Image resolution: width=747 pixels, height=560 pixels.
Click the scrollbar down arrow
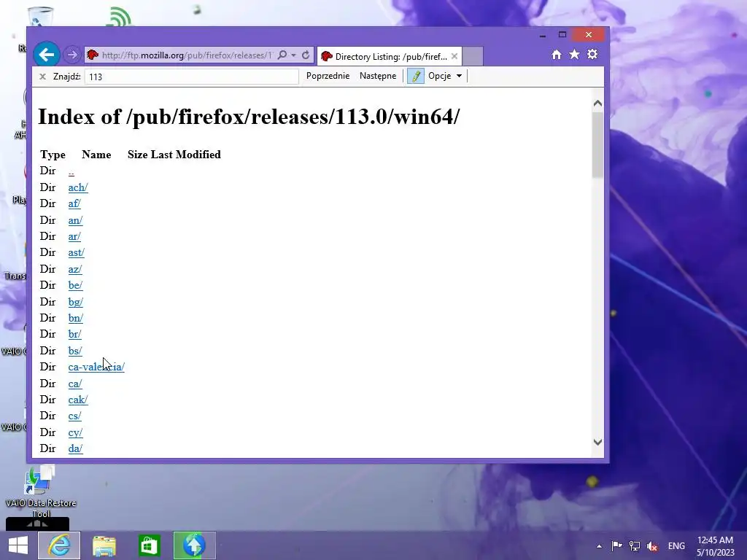click(x=598, y=442)
